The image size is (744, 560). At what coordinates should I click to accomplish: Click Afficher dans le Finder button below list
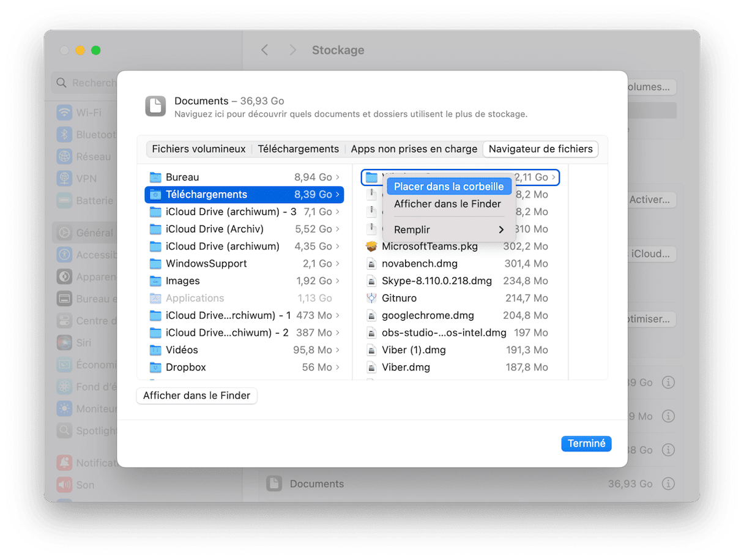point(196,396)
